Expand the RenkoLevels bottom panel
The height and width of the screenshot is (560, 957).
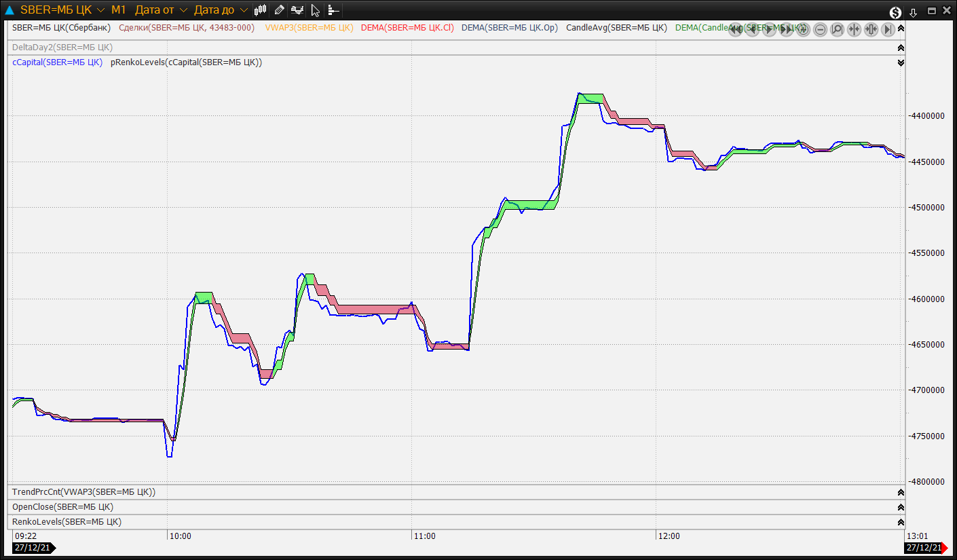[901, 522]
